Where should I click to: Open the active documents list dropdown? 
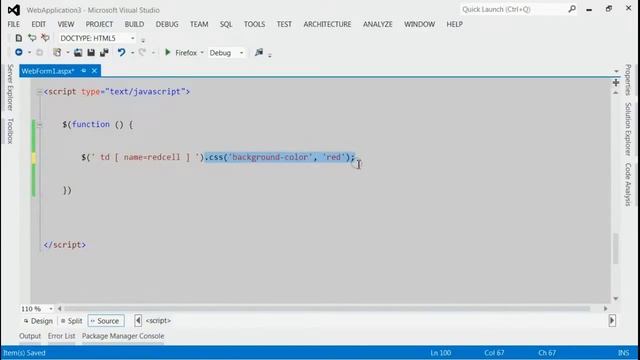pos(616,71)
